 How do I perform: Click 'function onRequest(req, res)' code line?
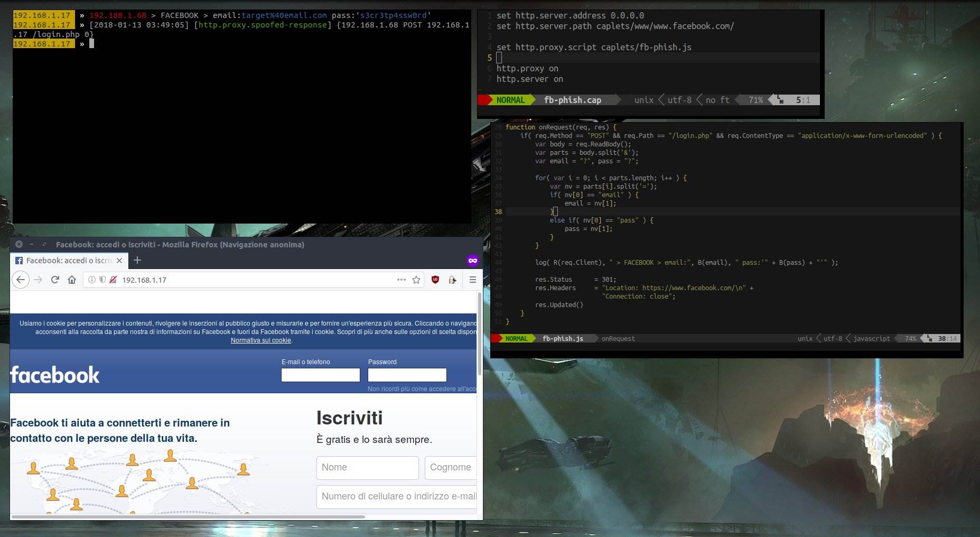pyautogui.click(x=561, y=127)
